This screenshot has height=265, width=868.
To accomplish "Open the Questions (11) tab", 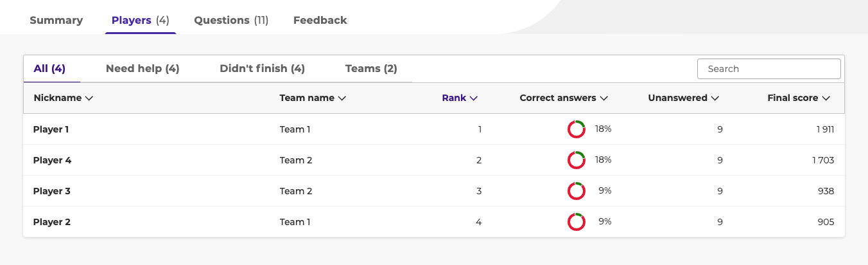I will [231, 20].
